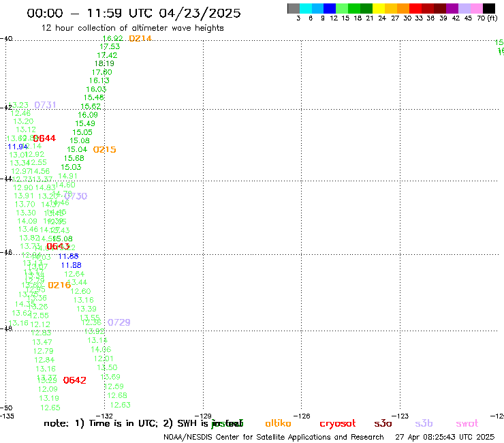Click the 12.01 wave height reading

click(x=104, y=358)
